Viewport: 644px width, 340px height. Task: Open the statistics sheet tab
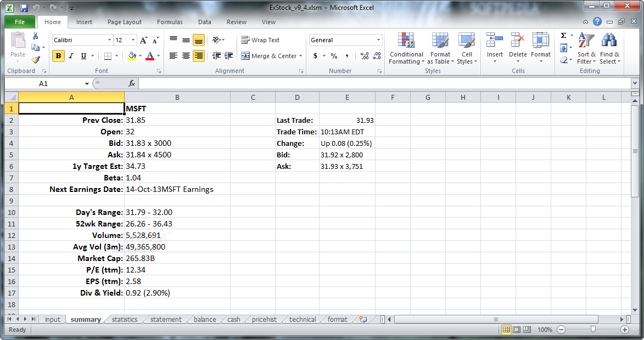(x=125, y=319)
